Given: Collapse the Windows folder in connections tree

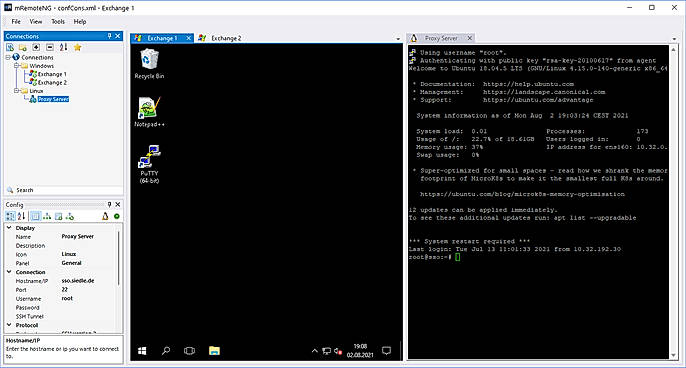Looking at the screenshot, I should [x=16, y=66].
